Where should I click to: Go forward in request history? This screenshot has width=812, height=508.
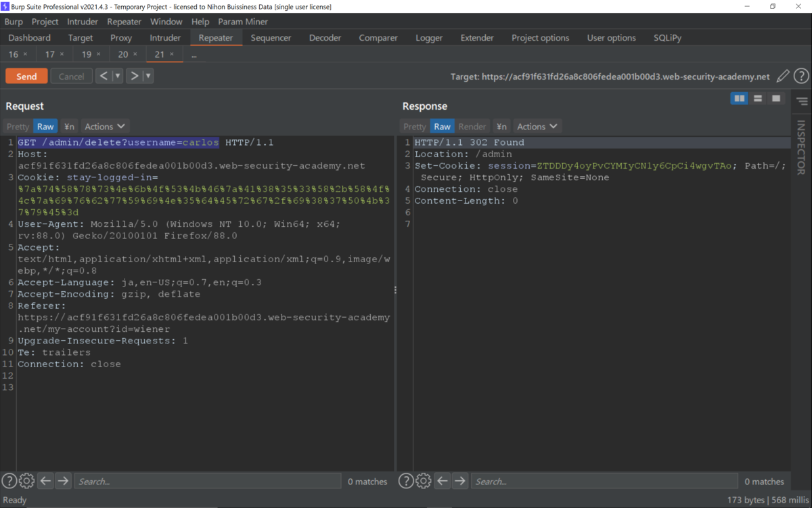pos(134,76)
